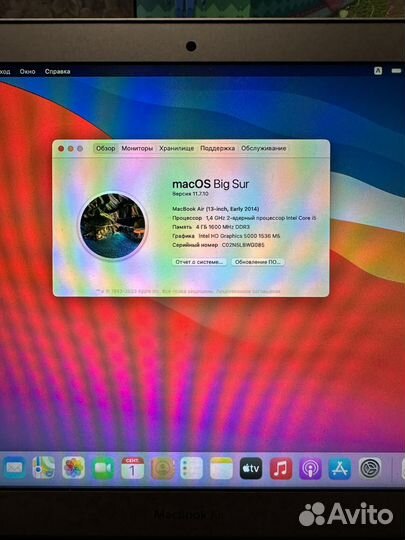Open the Mail app in the Dock
This screenshot has width=405, height=540.
click(x=14, y=468)
